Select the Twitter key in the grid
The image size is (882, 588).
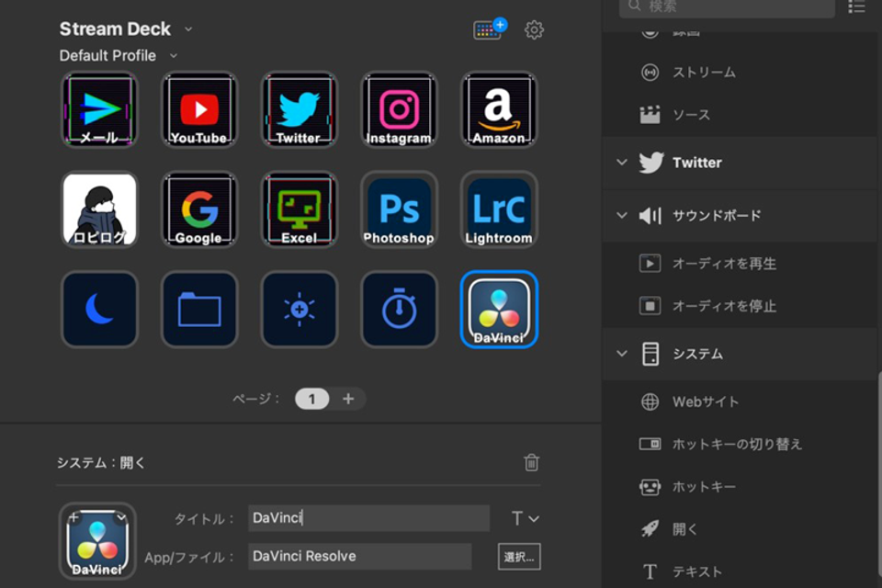(x=300, y=109)
